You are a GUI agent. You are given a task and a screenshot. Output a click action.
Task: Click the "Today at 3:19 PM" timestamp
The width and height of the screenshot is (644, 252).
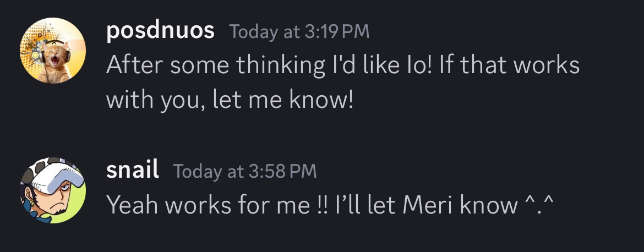pos(299,32)
